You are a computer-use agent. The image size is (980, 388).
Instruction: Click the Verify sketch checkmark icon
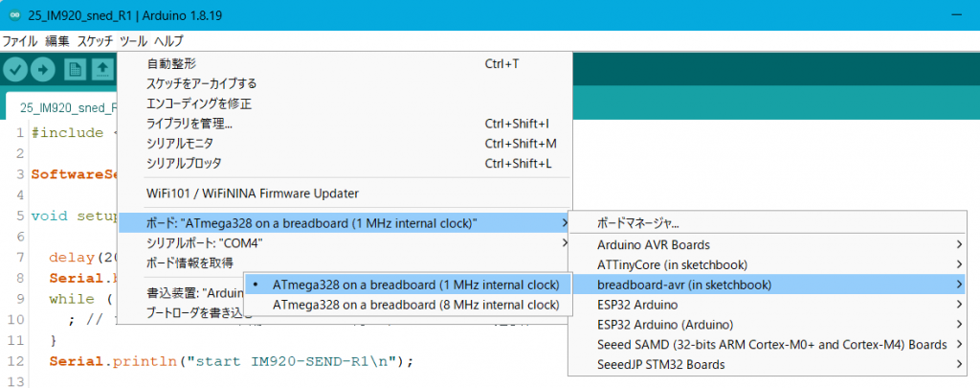(15, 69)
